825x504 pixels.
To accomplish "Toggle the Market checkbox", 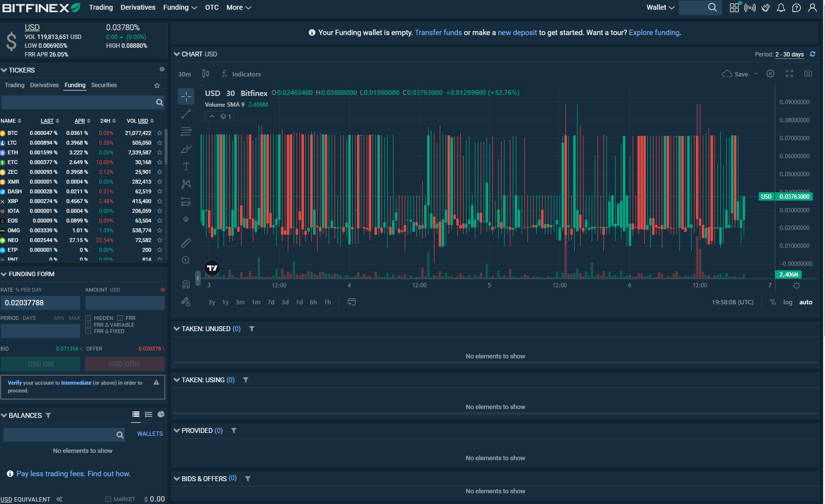I will pyautogui.click(x=108, y=499).
